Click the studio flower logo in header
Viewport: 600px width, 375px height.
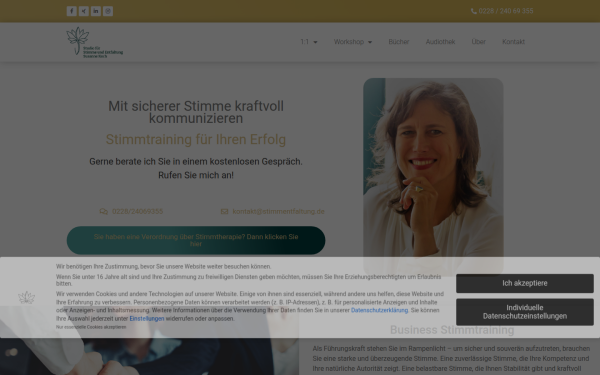coord(95,42)
